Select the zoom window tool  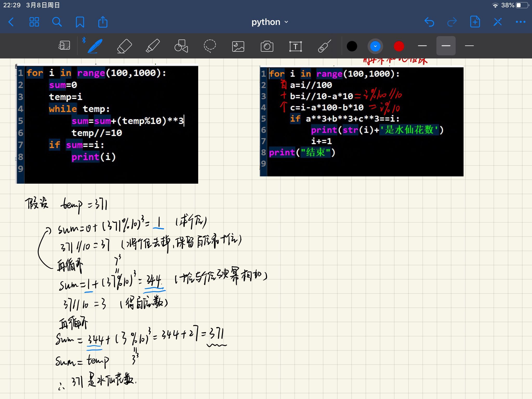(x=64, y=46)
